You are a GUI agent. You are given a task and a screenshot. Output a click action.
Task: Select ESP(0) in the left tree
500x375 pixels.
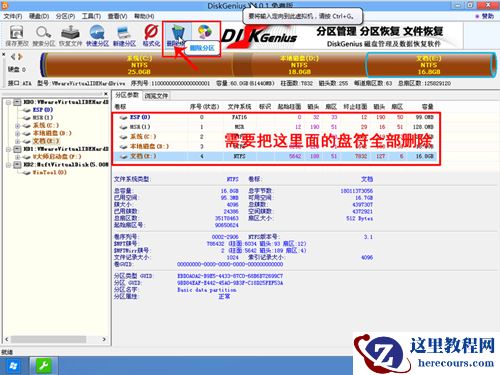coord(43,110)
